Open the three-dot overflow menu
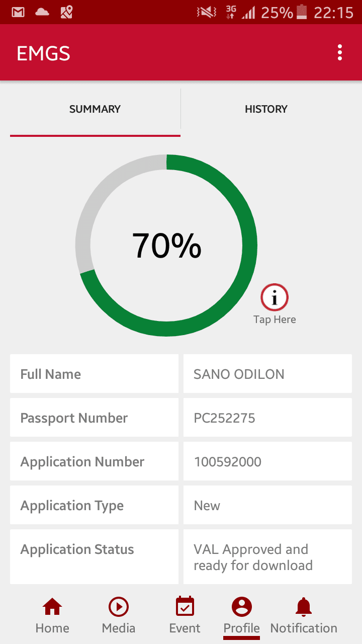 [x=340, y=53]
